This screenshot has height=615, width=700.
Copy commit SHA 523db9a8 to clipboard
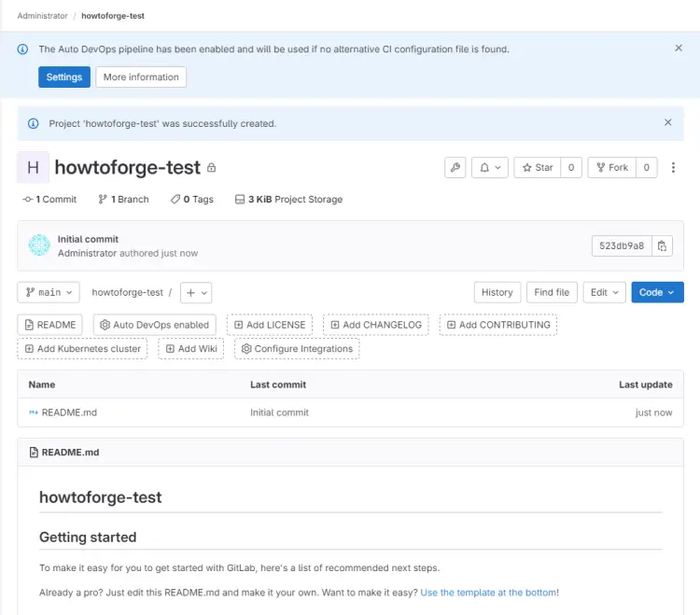tap(662, 246)
